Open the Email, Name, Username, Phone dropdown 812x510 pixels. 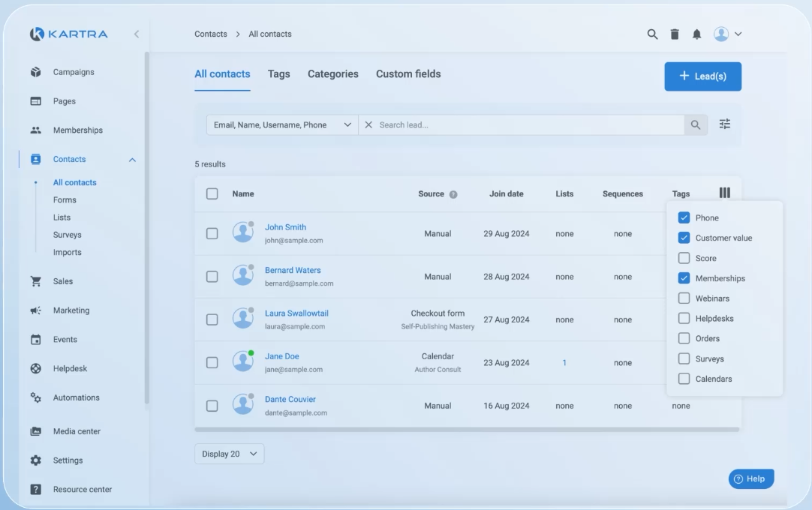[282, 124]
